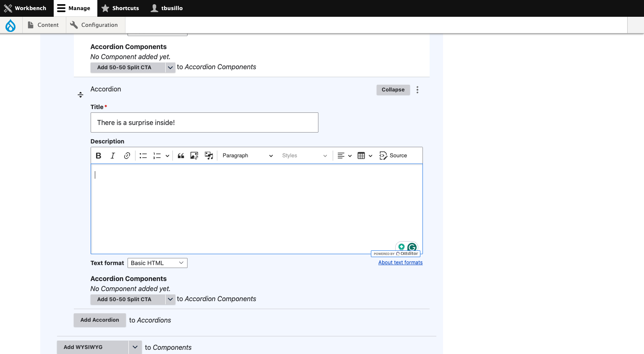This screenshot has height=354, width=644.
Task: Open the Accordion three-dot actions menu
Action: 417,90
